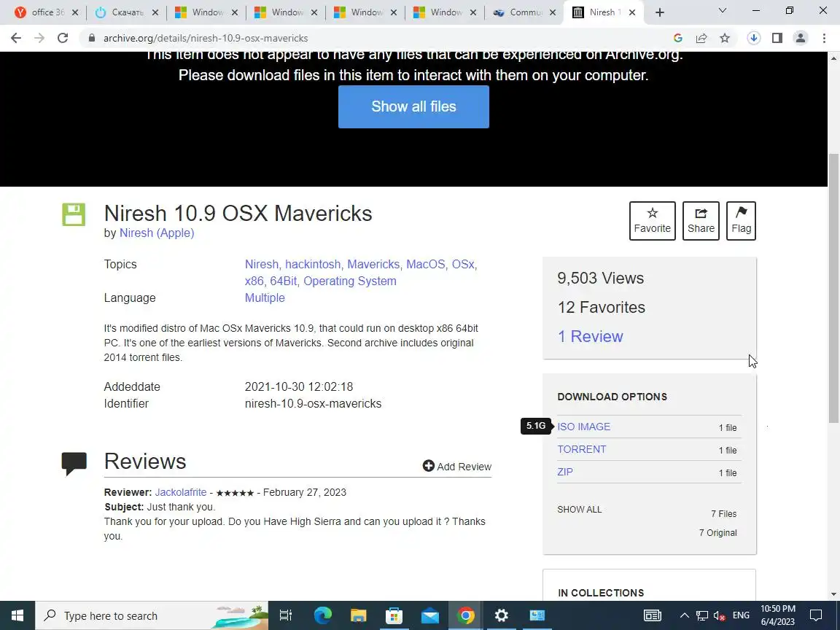
Task: Open the Multiple language link
Action: click(x=265, y=297)
